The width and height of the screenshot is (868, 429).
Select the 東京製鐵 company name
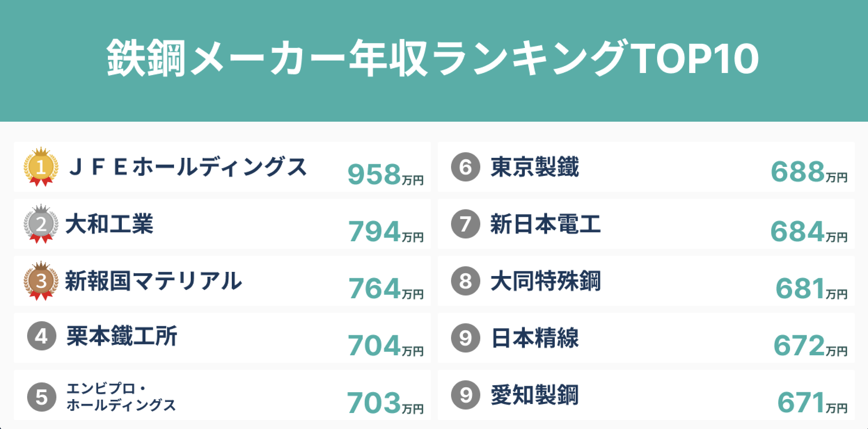pos(535,167)
